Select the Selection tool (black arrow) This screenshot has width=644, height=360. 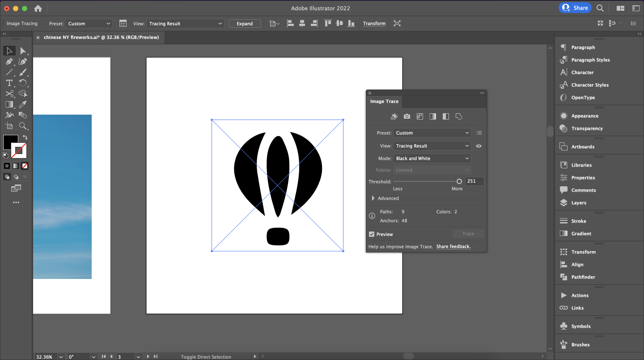(9, 51)
